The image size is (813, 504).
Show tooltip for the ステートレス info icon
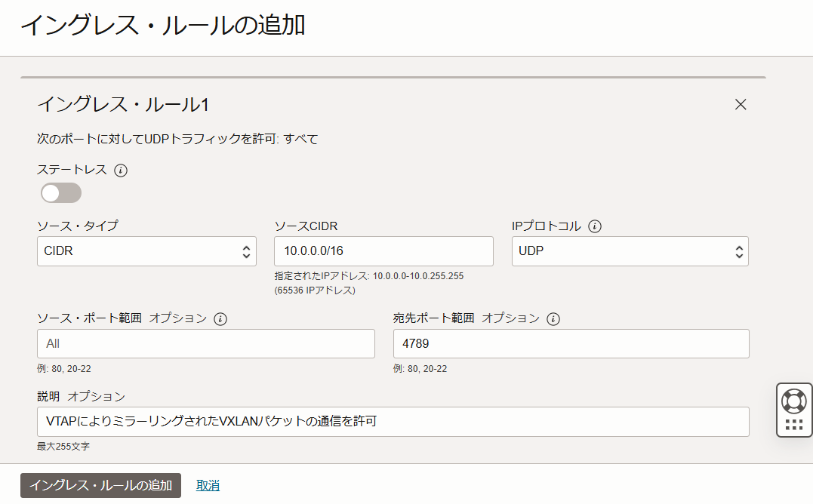[x=120, y=171]
